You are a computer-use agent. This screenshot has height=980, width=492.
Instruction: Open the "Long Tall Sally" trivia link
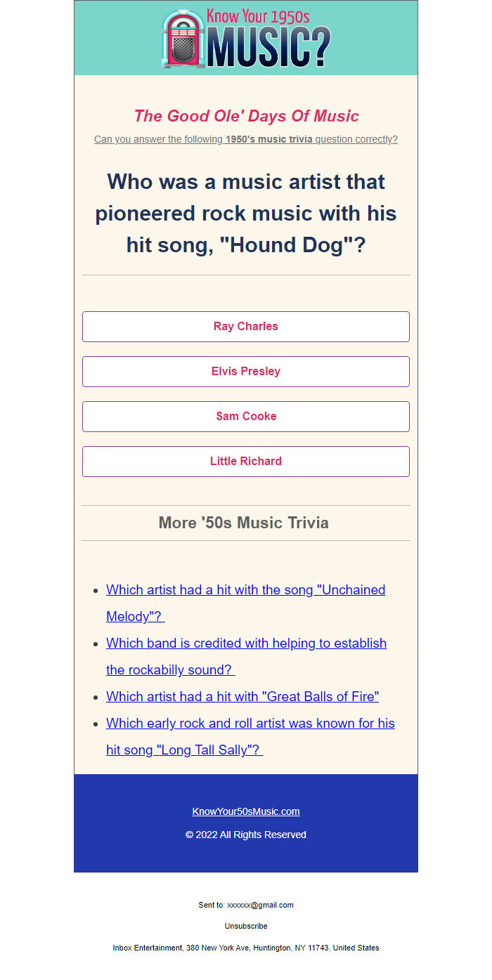[250, 724]
